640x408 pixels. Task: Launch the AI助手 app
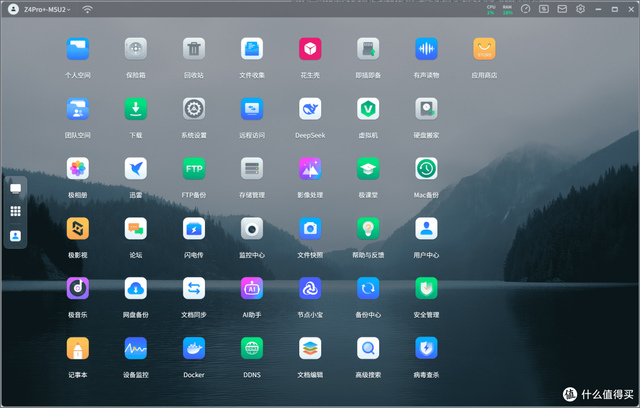(x=252, y=288)
